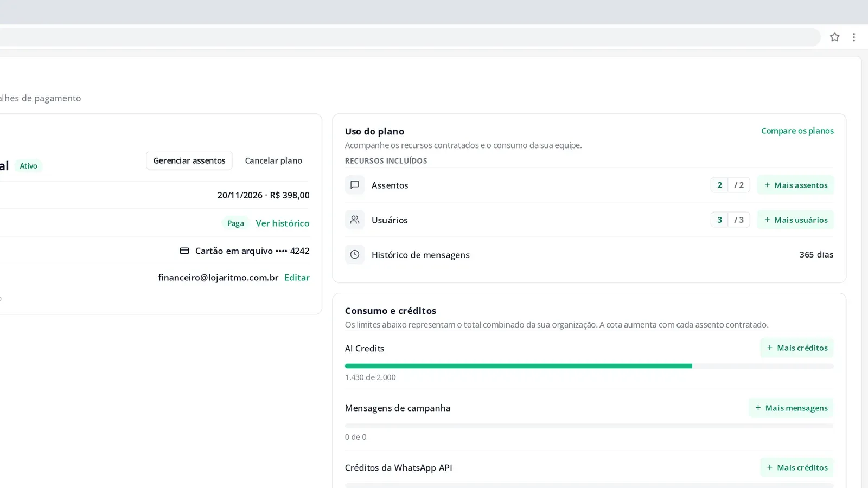Click the bookmark star icon
Viewport: 868px width, 488px height.
tap(834, 37)
